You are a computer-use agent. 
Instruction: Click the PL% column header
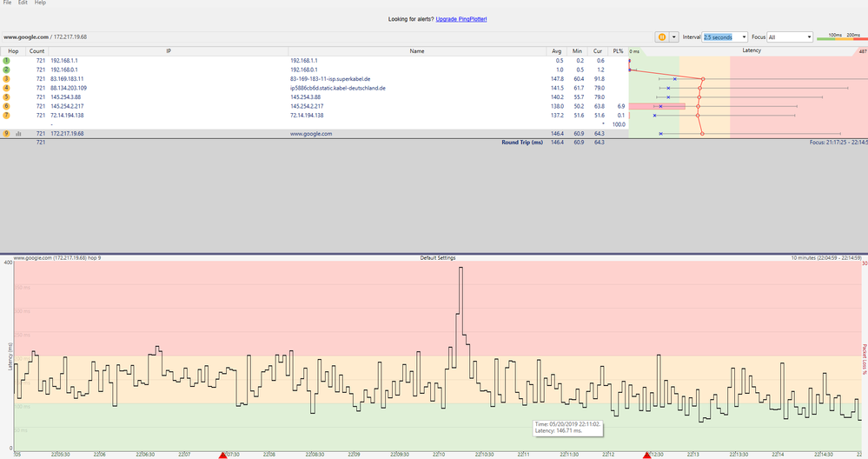(618, 51)
